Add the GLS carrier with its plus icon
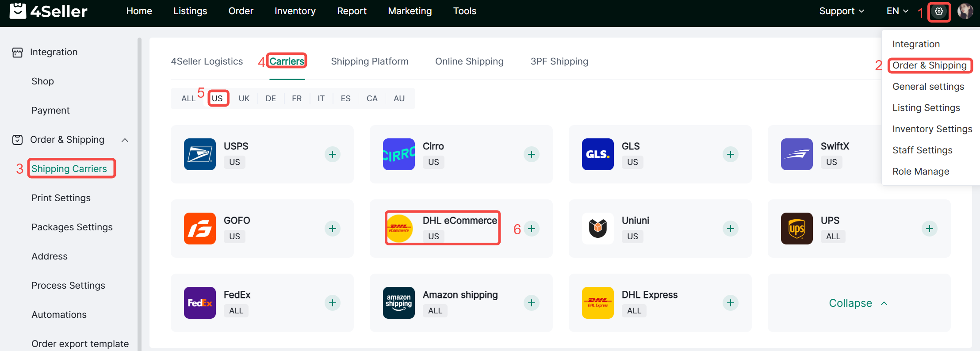This screenshot has height=351, width=980. [731, 154]
